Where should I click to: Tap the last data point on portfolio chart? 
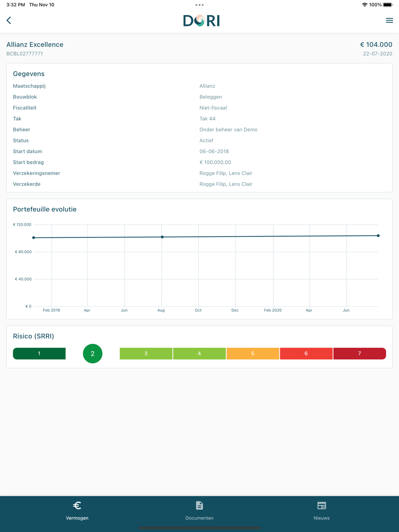(x=378, y=236)
